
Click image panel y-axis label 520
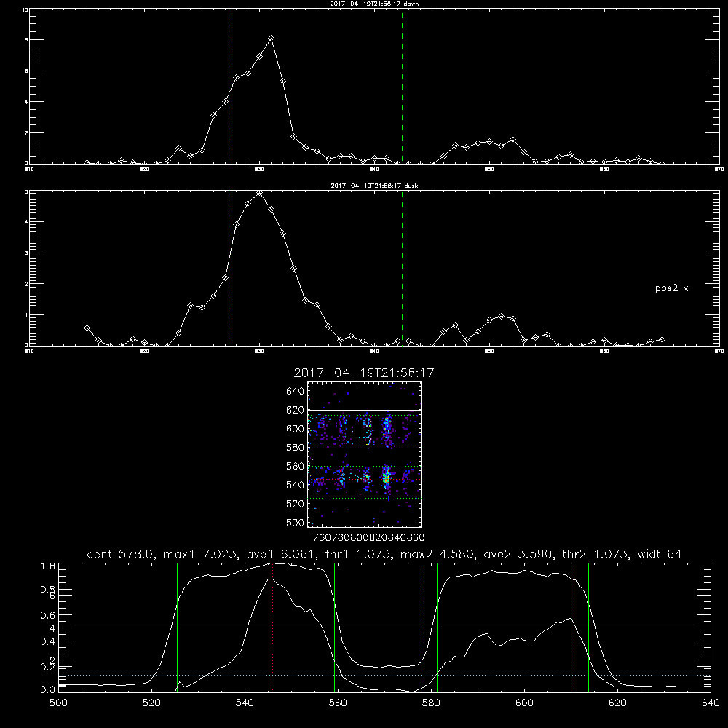pyautogui.click(x=296, y=504)
